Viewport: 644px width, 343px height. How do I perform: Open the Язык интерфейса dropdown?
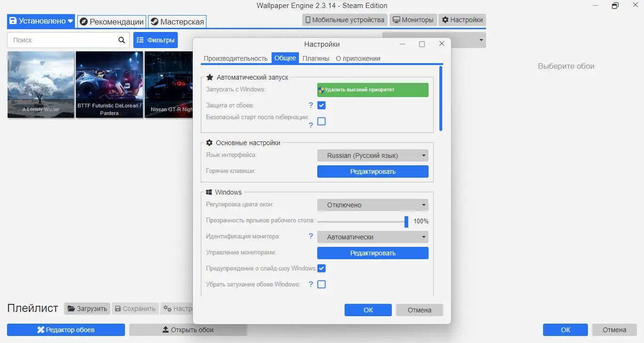tap(373, 155)
